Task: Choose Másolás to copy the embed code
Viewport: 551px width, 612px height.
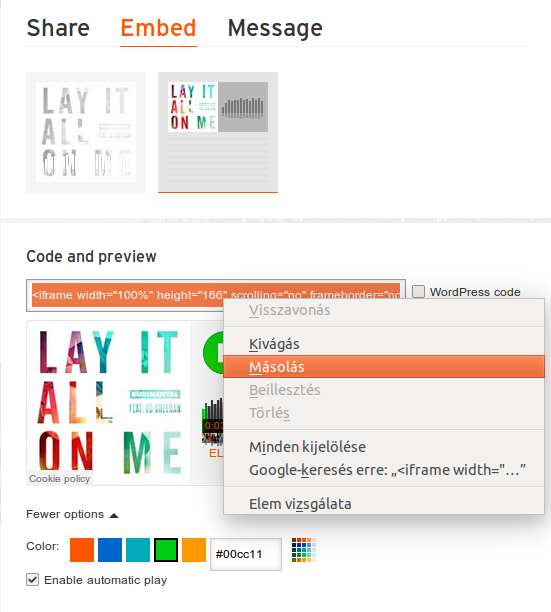Action: (x=384, y=366)
